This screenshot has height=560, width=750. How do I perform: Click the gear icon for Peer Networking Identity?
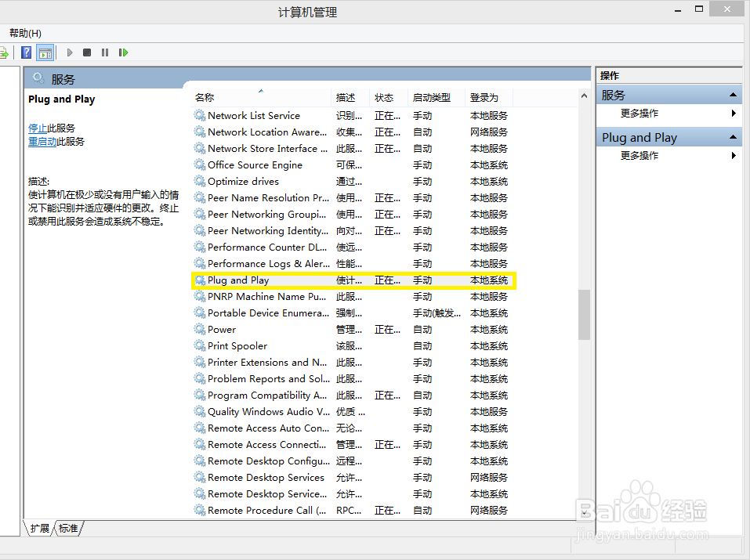200,230
